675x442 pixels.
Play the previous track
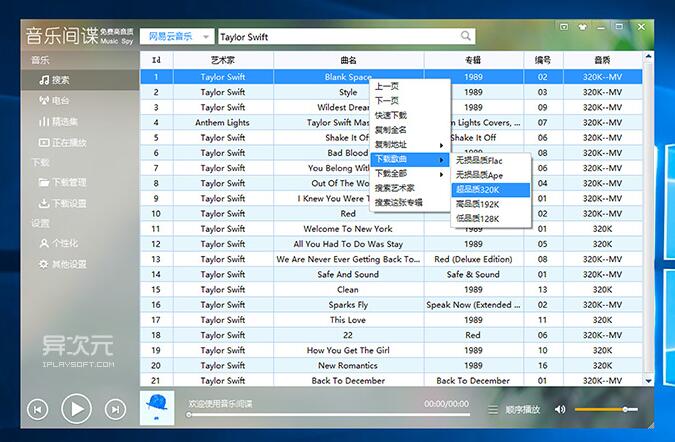click(x=37, y=409)
